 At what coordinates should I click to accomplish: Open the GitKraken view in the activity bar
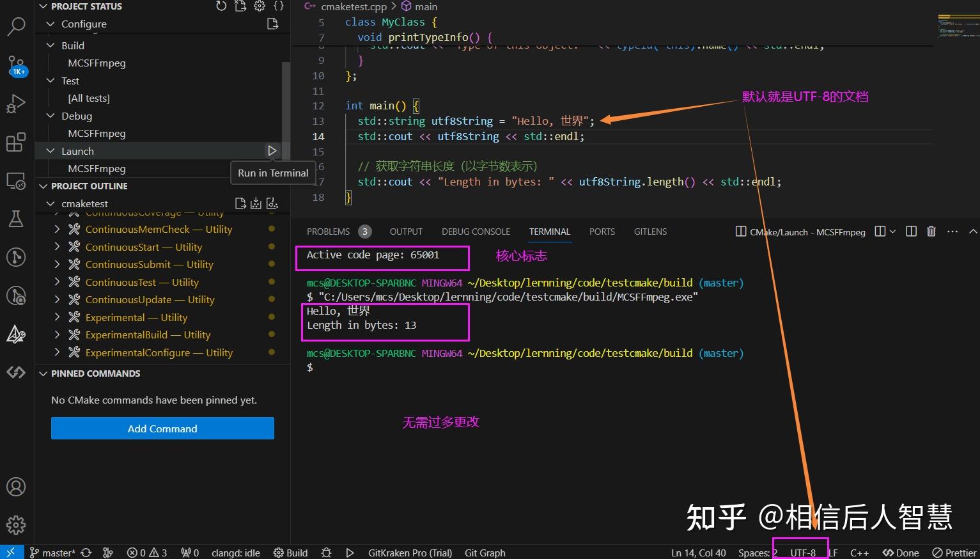(x=16, y=334)
